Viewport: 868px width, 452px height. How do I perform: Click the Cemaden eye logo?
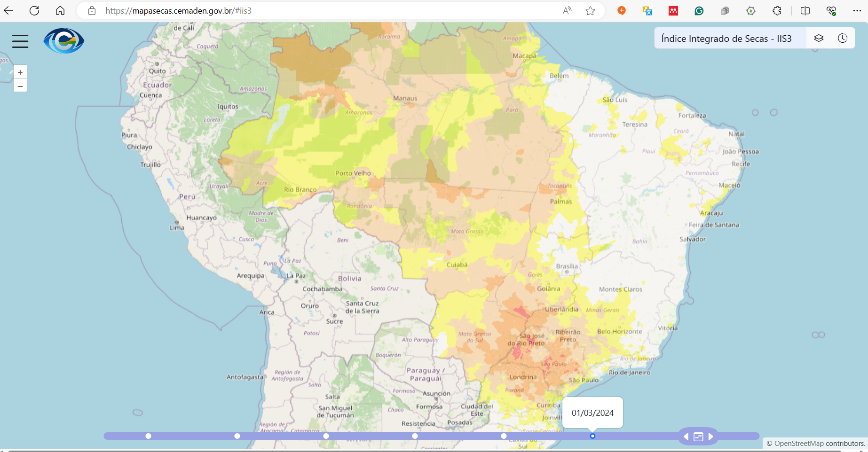pos(63,41)
